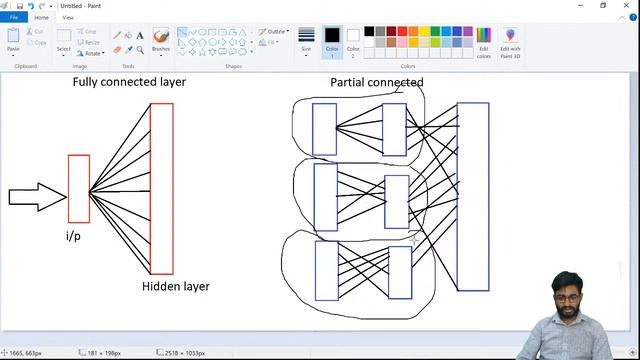Pick the red color swatch
The height and width of the screenshot is (360, 640).
(x=402, y=31)
